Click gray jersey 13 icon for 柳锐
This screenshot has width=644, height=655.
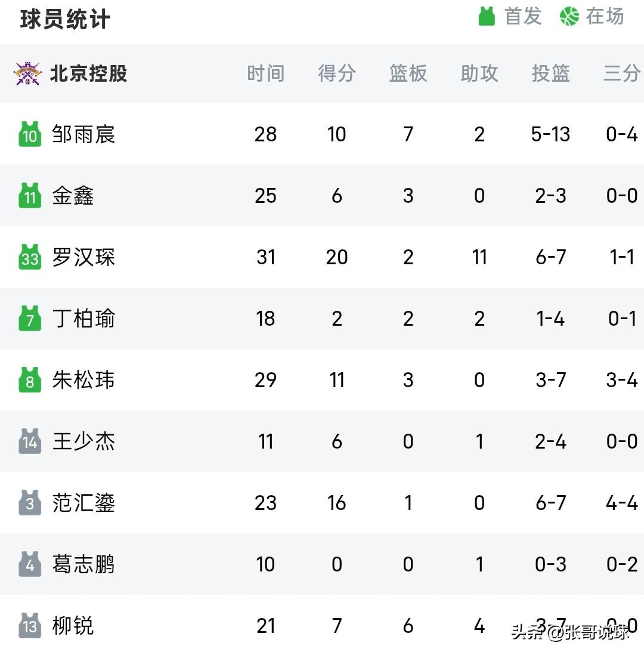pyautogui.click(x=30, y=625)
